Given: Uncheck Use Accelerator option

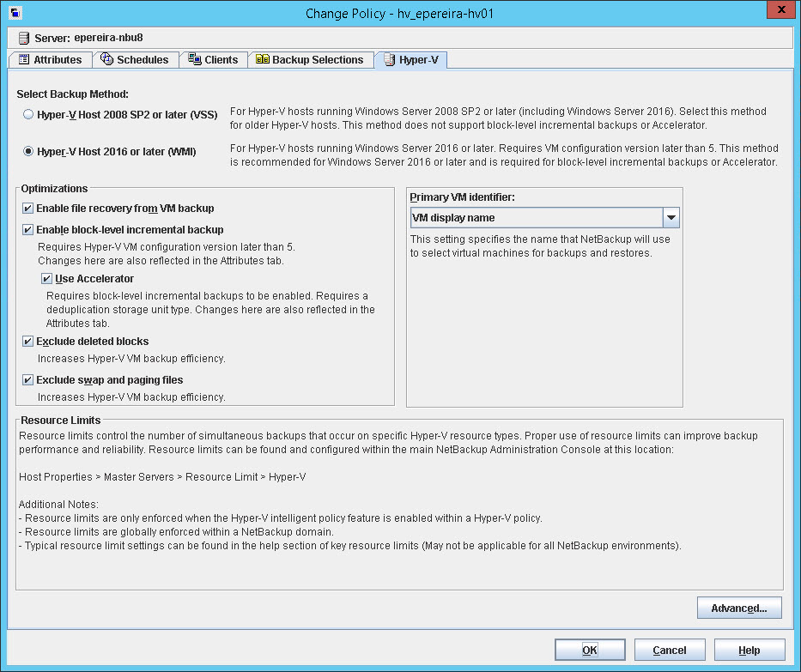Looking at the screenshot, I should tap(46, 279).
